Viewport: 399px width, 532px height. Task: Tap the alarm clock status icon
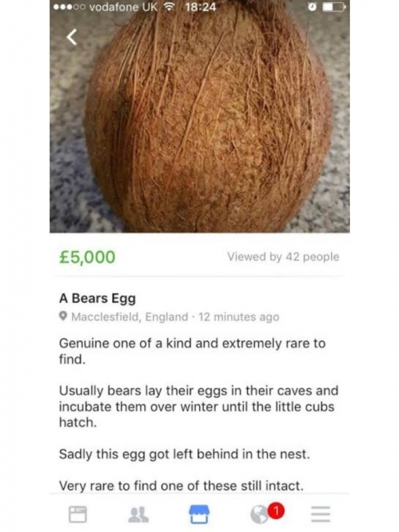click(x=312, y=7)
